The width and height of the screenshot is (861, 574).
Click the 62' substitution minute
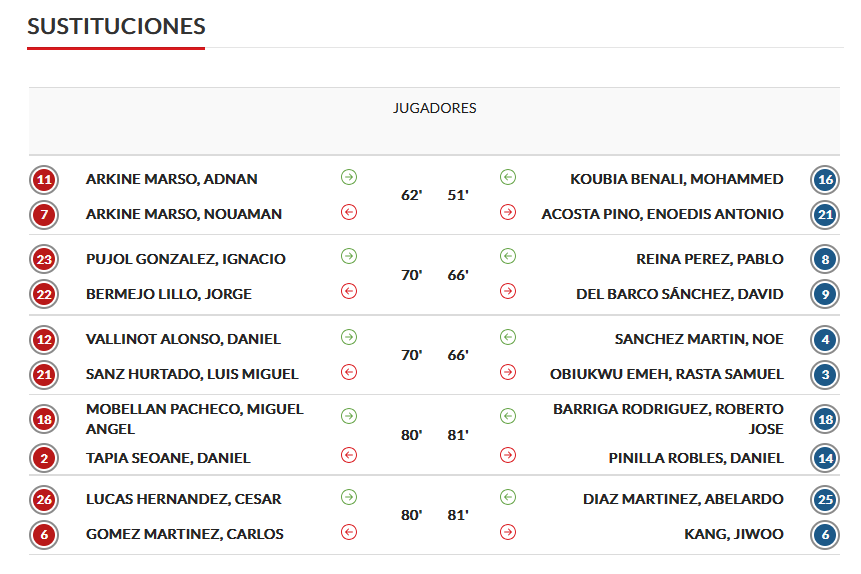pyautogui.click(x=411, y=196)
